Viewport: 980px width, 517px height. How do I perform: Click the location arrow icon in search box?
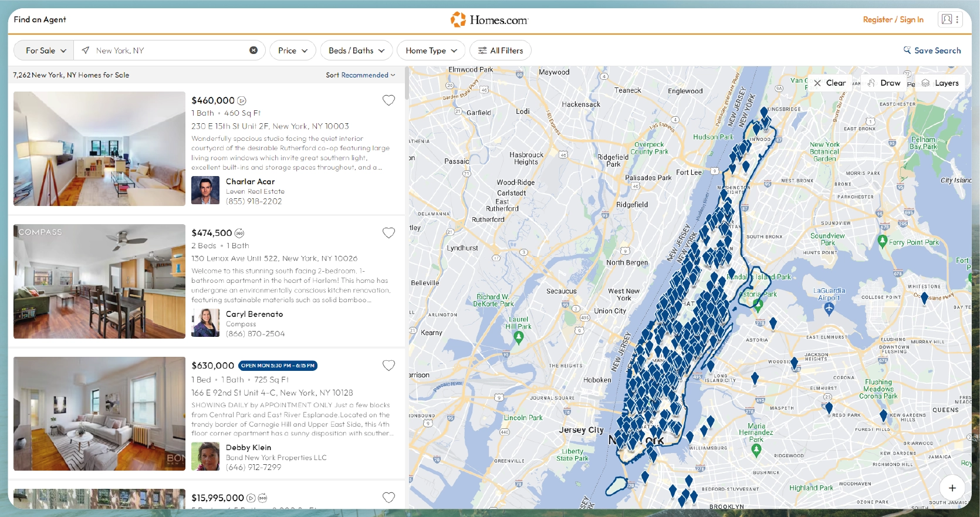click(86, 50)
